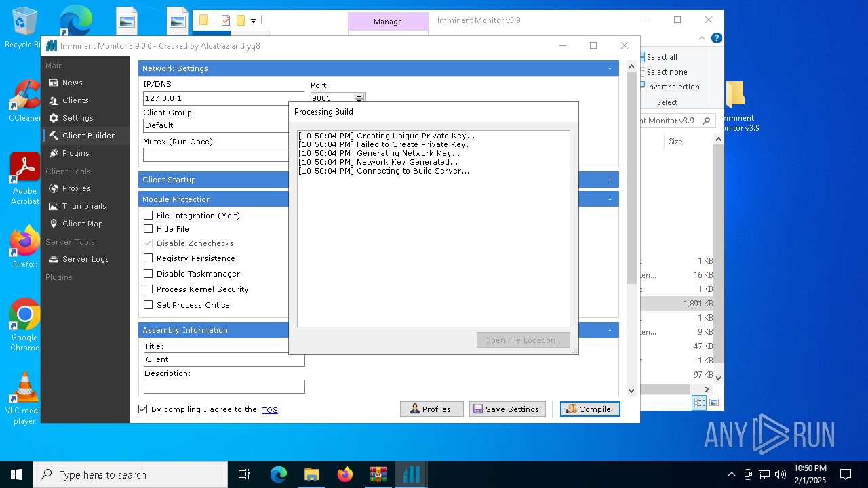Click IP/DNS field with 127.0.0.1
The height and width of the screenshot is (488, 868).
tap(224, 98)
